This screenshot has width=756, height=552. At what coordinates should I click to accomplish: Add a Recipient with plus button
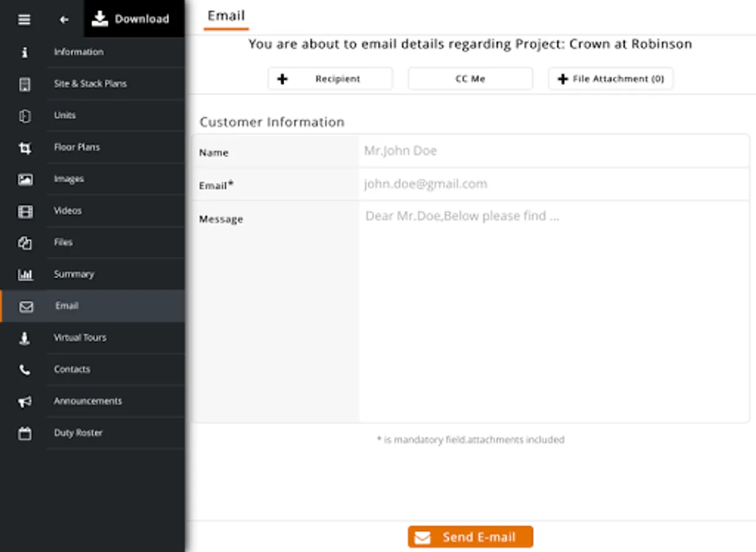point(330,79)
